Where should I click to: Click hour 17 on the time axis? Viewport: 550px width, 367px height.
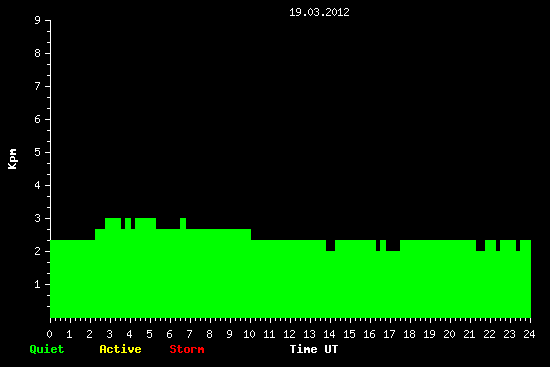tap(389, 334)
